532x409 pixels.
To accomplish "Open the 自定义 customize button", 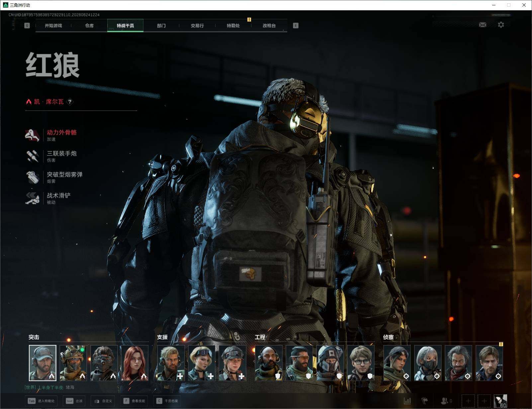I will coord(103,401).
